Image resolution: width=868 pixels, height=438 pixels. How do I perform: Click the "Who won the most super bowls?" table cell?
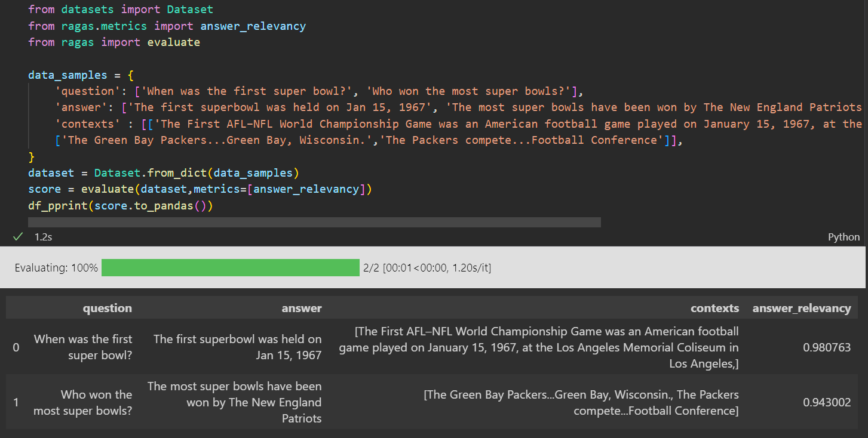pyautogui.click(x=83, y=402)
